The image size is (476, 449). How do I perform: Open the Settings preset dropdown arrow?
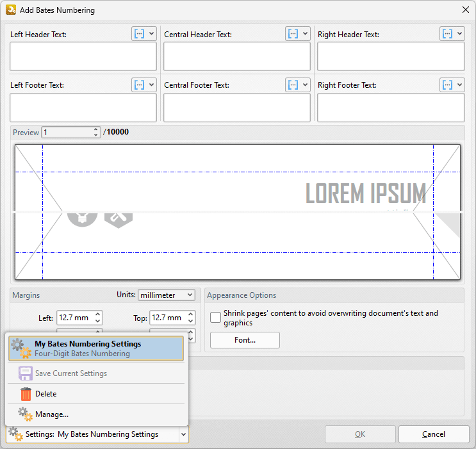[x=183, y=434]
